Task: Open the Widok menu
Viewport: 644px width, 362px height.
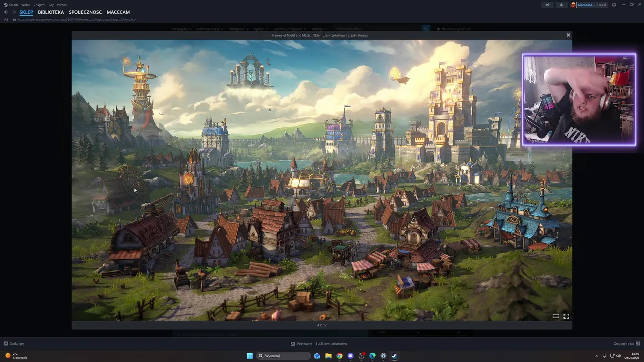Action: pos(26,5)
